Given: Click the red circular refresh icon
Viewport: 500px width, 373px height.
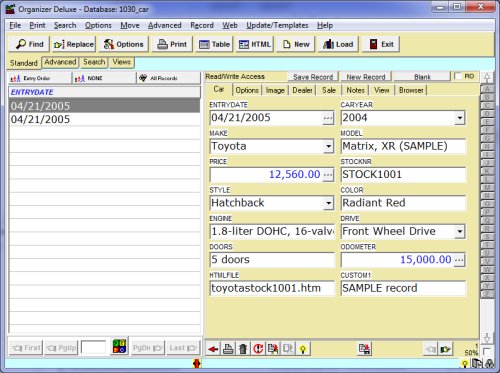Looking at the screenshot, I should pos(258,349).
